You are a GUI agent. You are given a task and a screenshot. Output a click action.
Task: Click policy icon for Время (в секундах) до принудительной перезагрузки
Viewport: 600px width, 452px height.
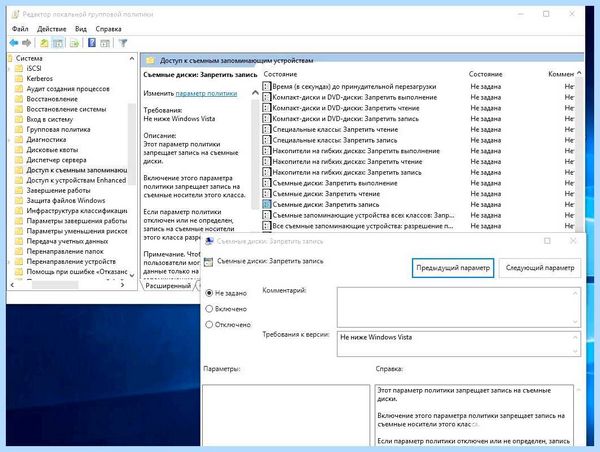coord(267,86)
